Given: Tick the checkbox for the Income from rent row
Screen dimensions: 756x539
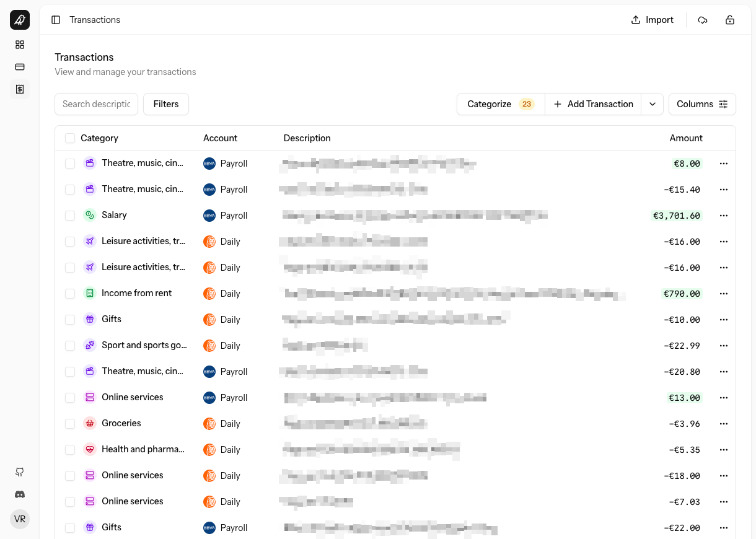Looking at the screenshot, I should [70, 294].
